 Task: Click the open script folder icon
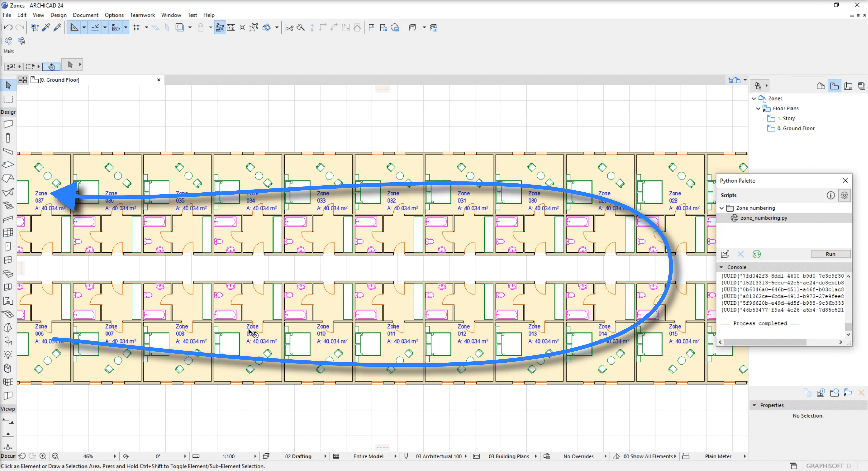click(x=725, y=254)
